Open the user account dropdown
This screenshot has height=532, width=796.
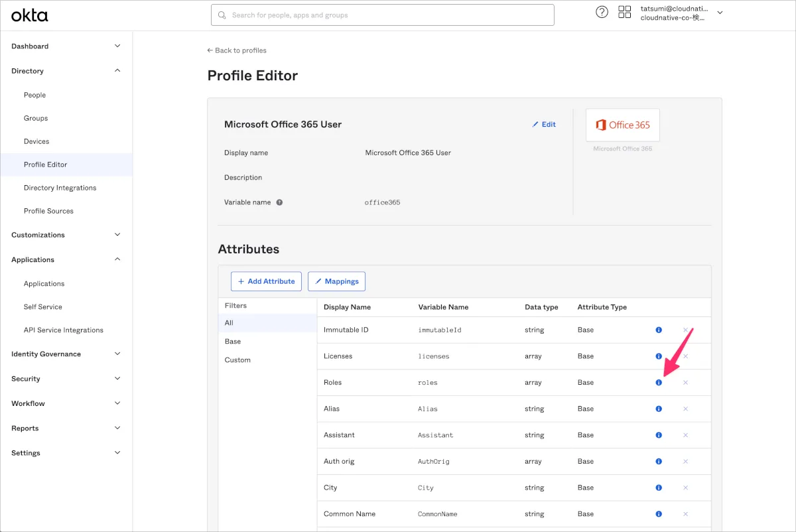[720, 13]
